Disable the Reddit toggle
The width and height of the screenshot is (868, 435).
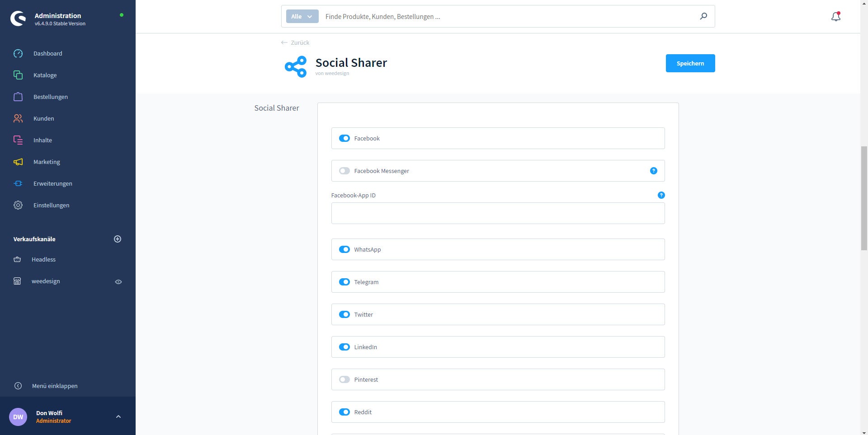point(344,412)
